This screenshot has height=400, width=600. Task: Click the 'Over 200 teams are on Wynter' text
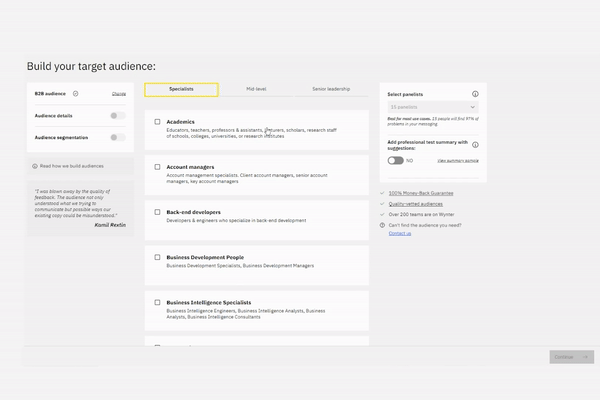[x=421, y=215]
